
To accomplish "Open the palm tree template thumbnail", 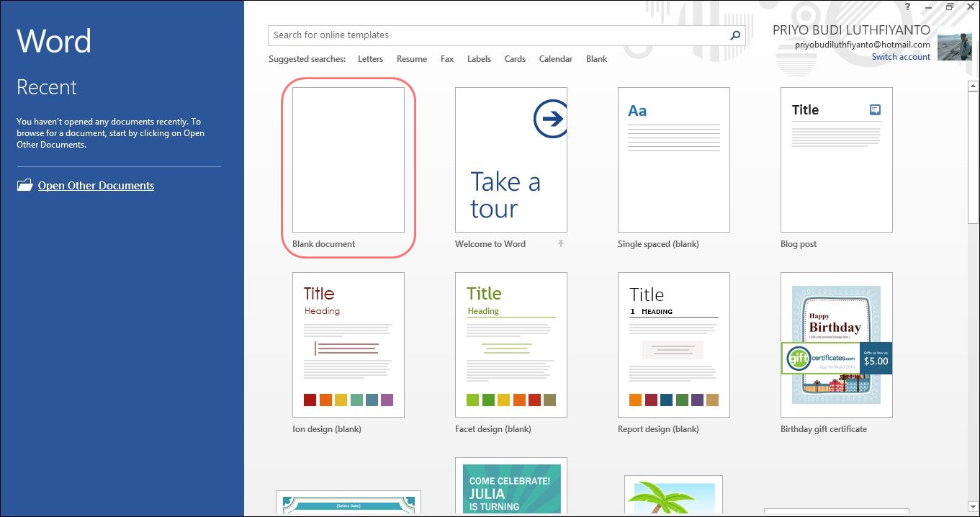I will 673,495.
